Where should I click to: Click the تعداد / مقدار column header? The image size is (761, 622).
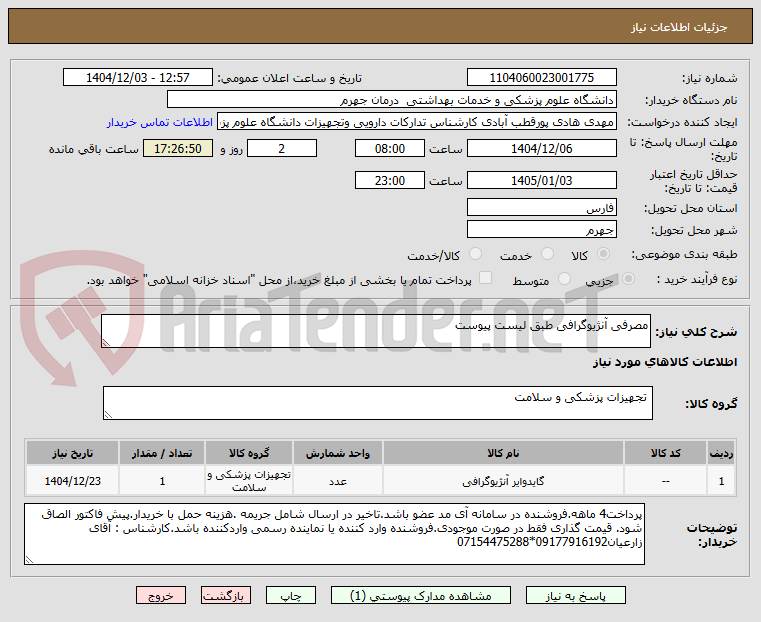coord(162,453)
